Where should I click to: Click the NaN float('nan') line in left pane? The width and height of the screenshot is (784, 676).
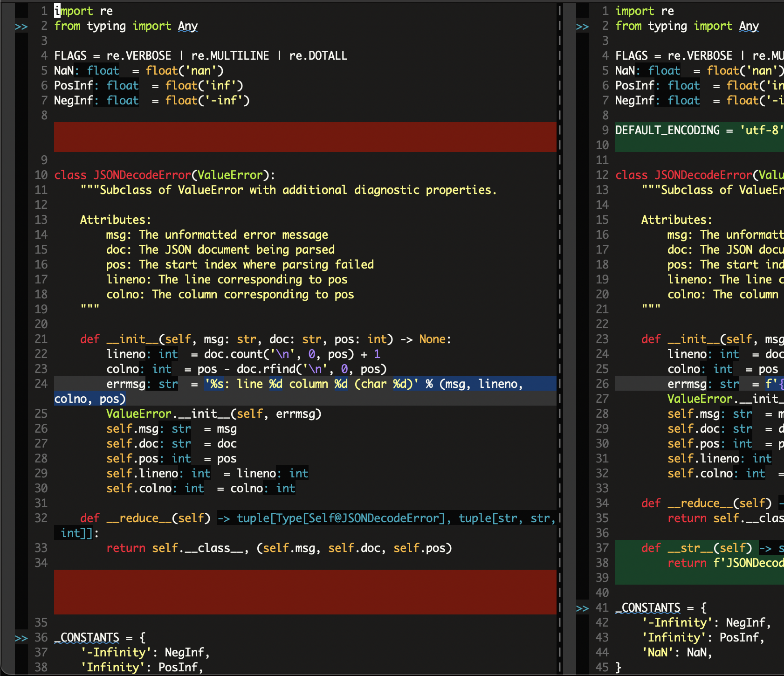139,71
